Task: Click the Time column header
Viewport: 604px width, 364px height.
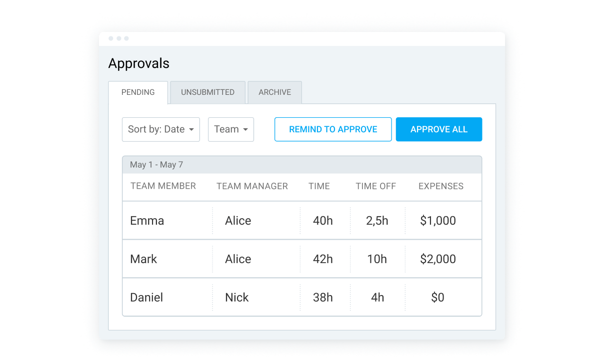Action: [x=319, y=186]
